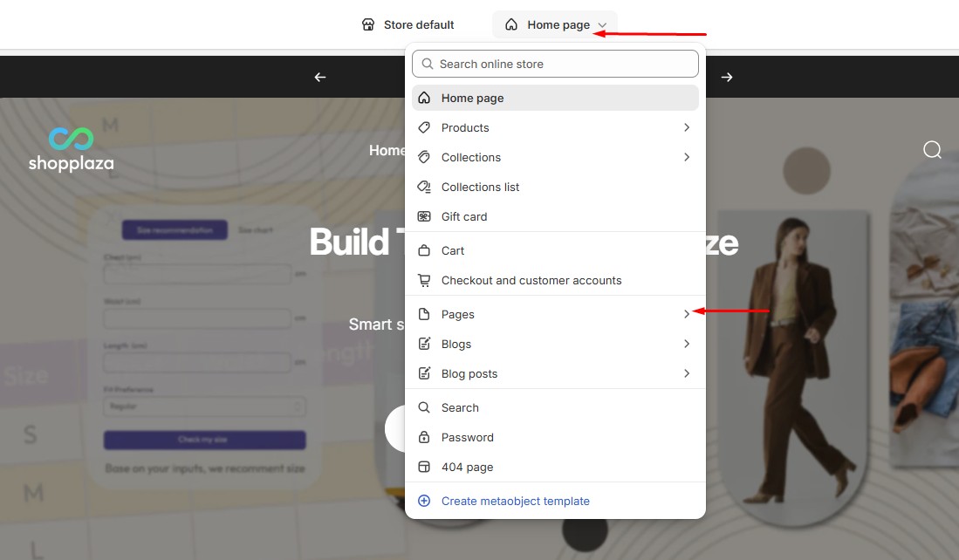Image resolution: width=959 pixels, height=560 pixels.
Task: Select Checkout and customer accounts
Action: click(x=531, y=280)
